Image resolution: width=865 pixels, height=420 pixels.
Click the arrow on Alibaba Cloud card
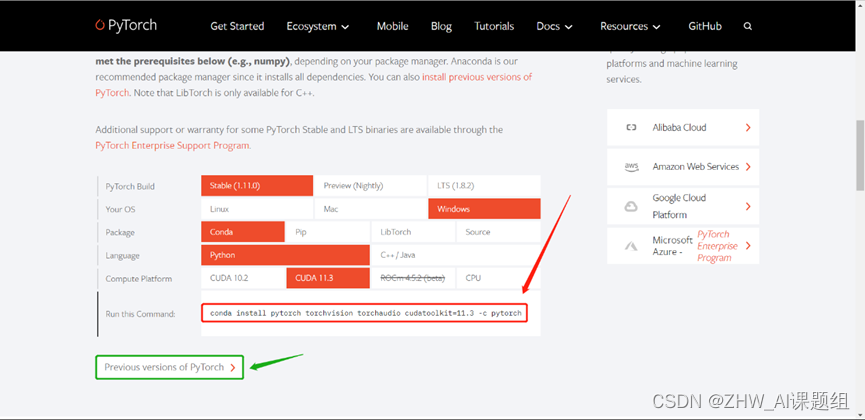tap(748, 127)
